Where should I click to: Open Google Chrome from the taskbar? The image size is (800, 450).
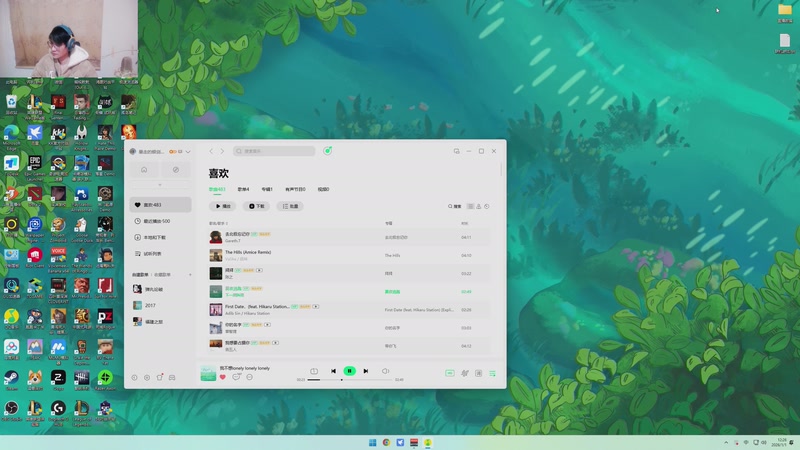pyautogui.click(x=386, y=442)
